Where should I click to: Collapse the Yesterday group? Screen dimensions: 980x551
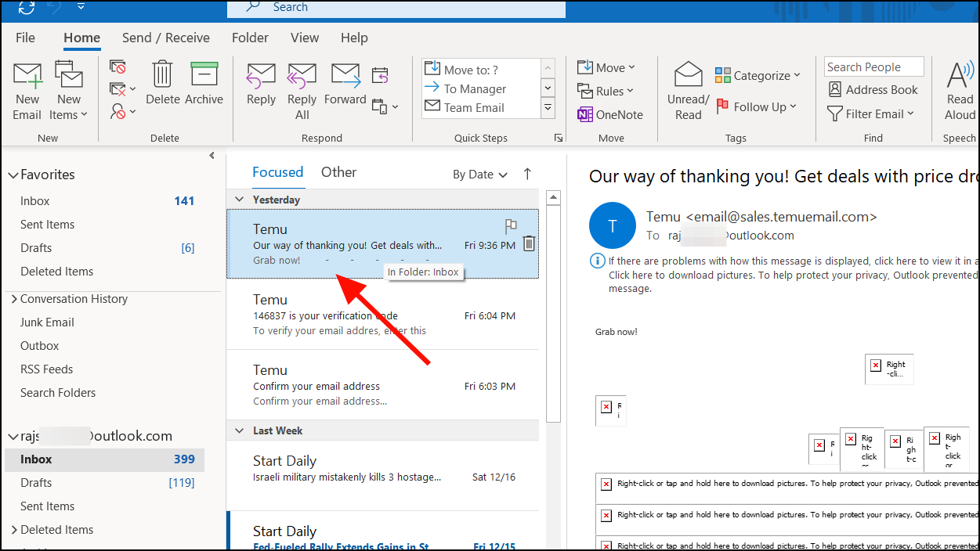click(x=239, y=200)
